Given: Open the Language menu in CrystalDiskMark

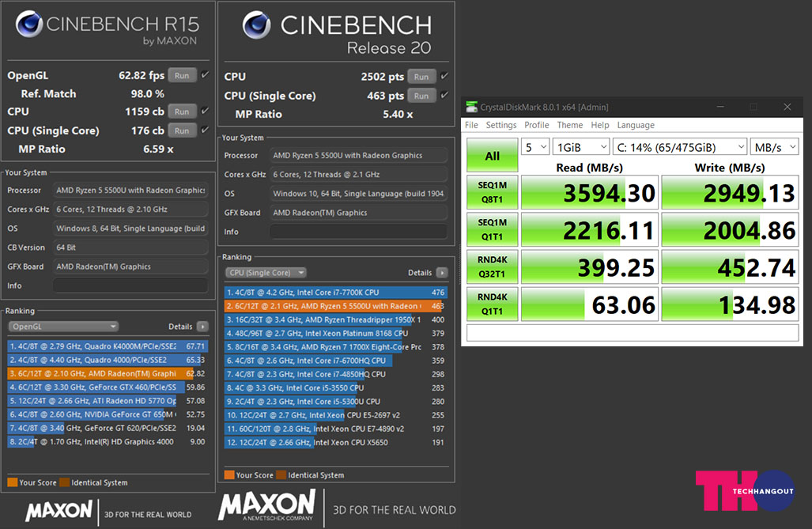Looking at the screenshot, I should point(636,125).
